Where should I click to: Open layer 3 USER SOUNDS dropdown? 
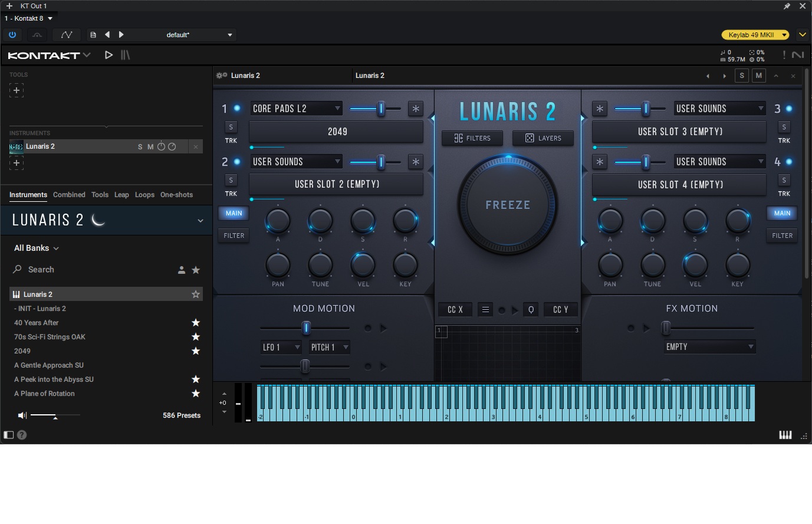pyautogui.click(x=720, y=109)
